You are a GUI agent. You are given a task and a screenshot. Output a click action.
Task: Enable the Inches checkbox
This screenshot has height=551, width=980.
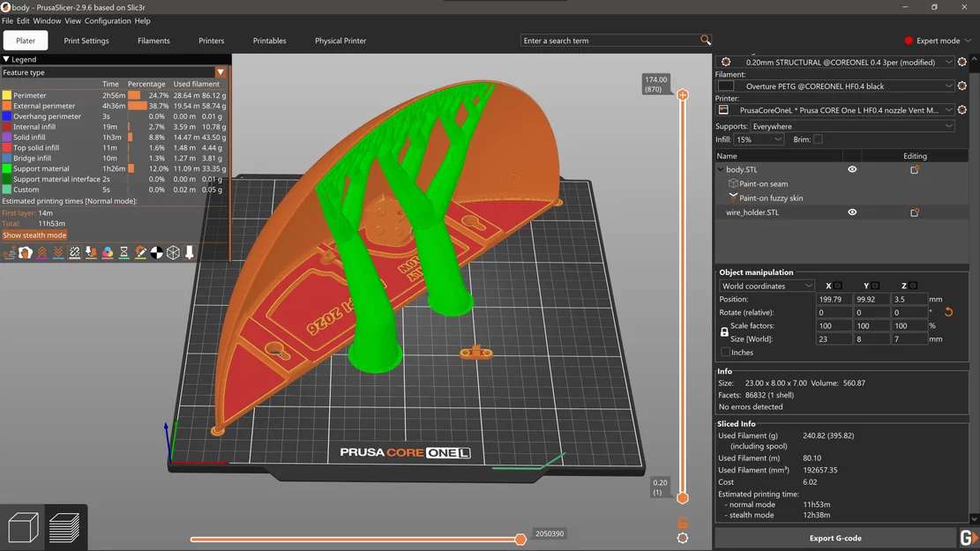click(725, 353)
